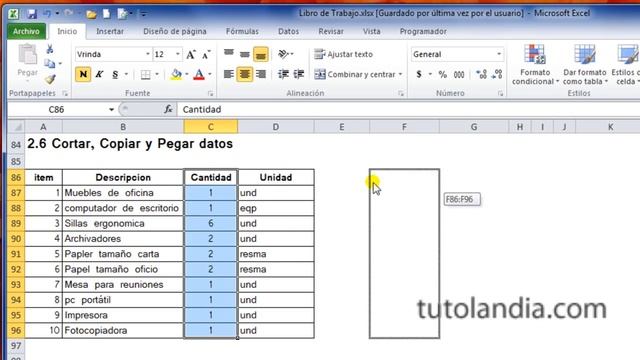This screenshot has width=640, height=360.
Task: Apply percent style format
Action: point(442,74)
